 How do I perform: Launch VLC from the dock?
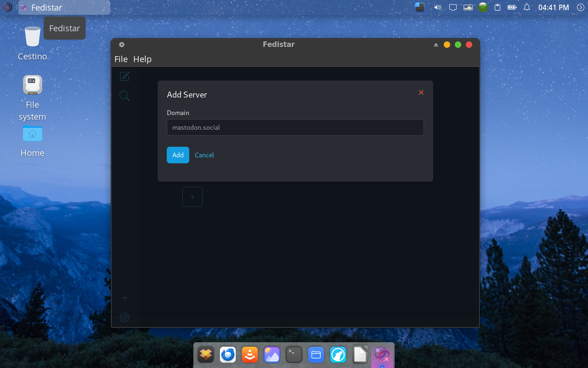(250, 355)
